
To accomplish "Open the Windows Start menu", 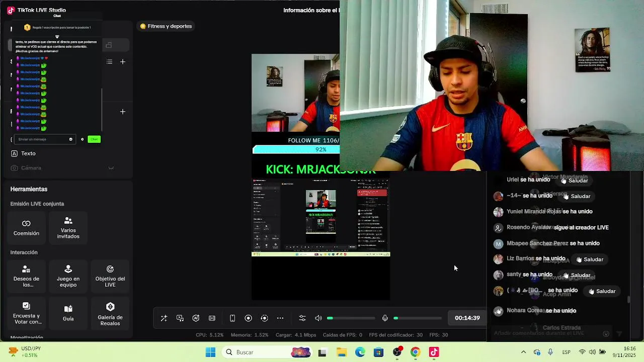I will pyautogui.click(x=210, y=352).
